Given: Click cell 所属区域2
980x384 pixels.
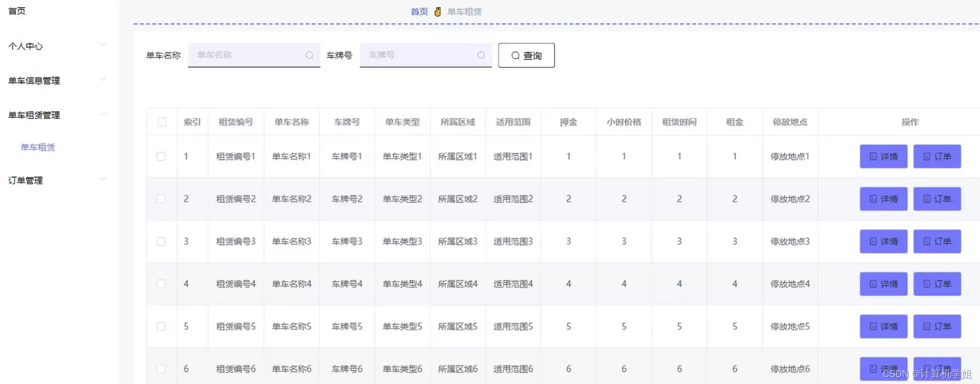Looking at the screenshot, I should [x=458, y=199].
